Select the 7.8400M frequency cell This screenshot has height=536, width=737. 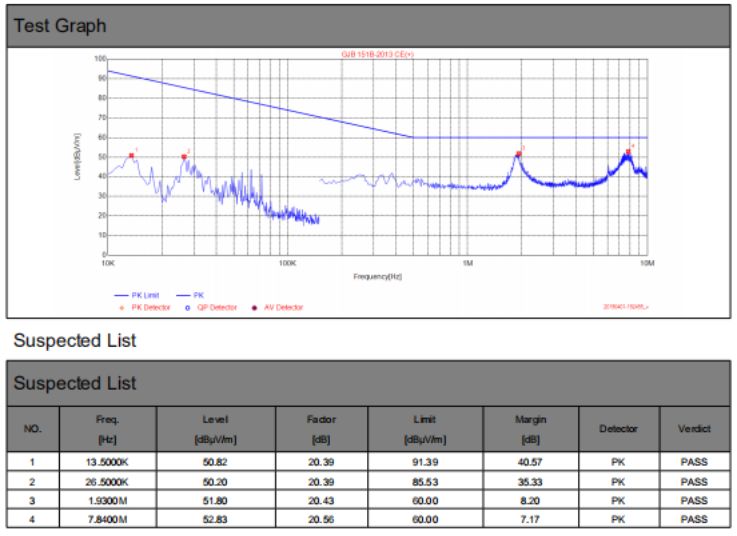tap(108, 519)
